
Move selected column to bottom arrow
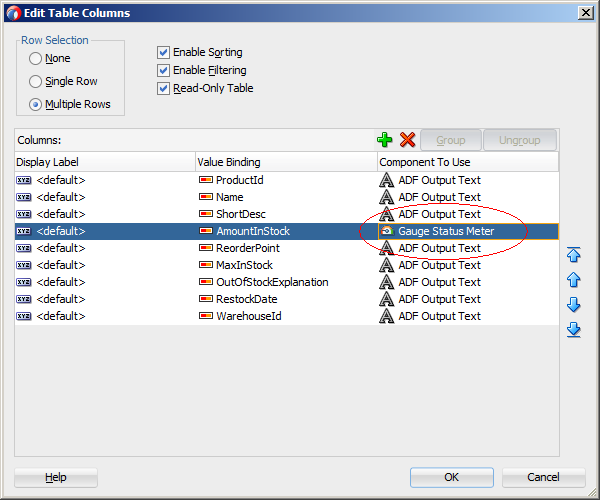pos(573,330)
